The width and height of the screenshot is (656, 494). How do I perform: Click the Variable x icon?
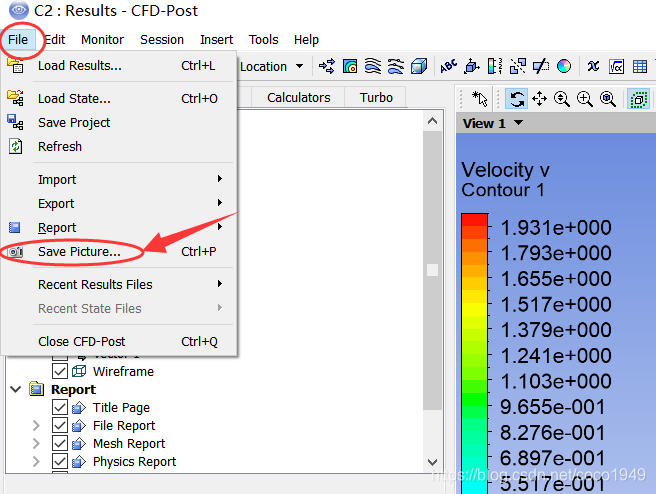tap(593, 66)
